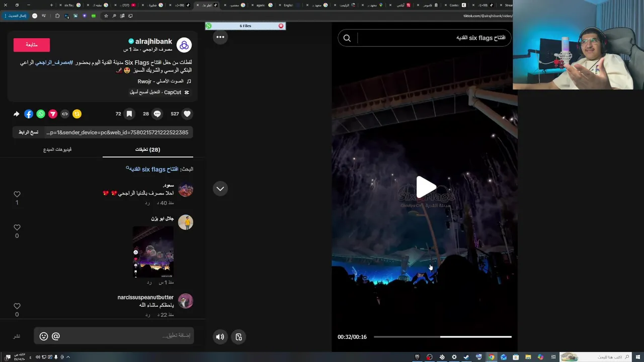Open alrajhibank profile avatar
This screenshot has width=644, height=362.
pos(184,45)
